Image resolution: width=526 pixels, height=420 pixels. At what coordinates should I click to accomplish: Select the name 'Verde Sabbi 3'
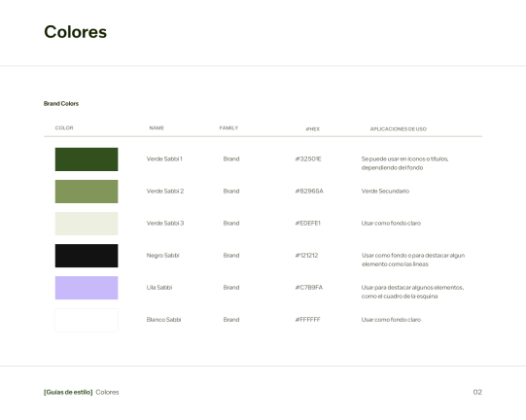165,223
